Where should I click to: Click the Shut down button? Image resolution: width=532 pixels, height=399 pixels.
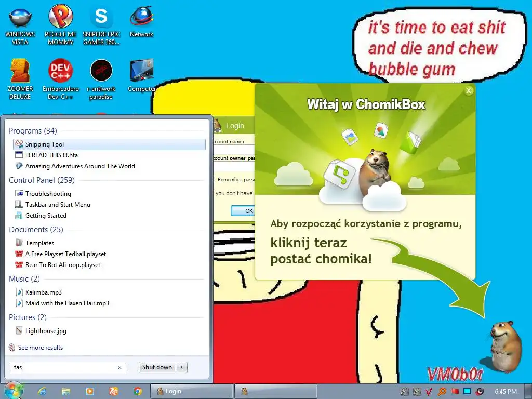[x=157, y=367]
